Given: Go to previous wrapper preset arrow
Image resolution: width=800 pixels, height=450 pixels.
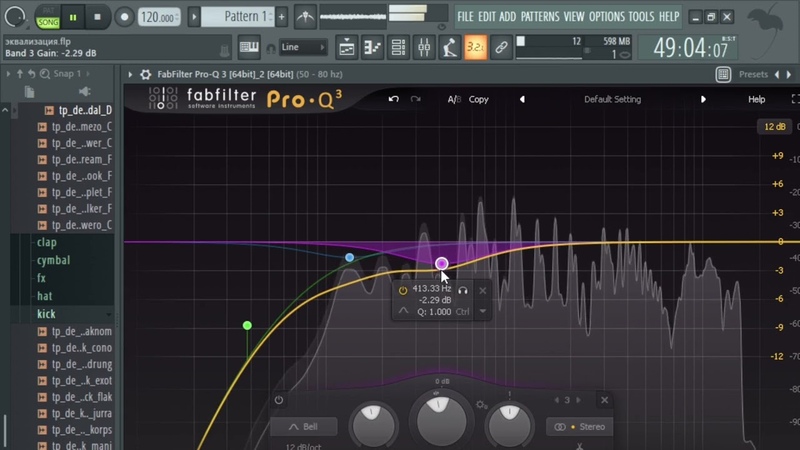Looking at the screenshot, I should pos(777,74).
